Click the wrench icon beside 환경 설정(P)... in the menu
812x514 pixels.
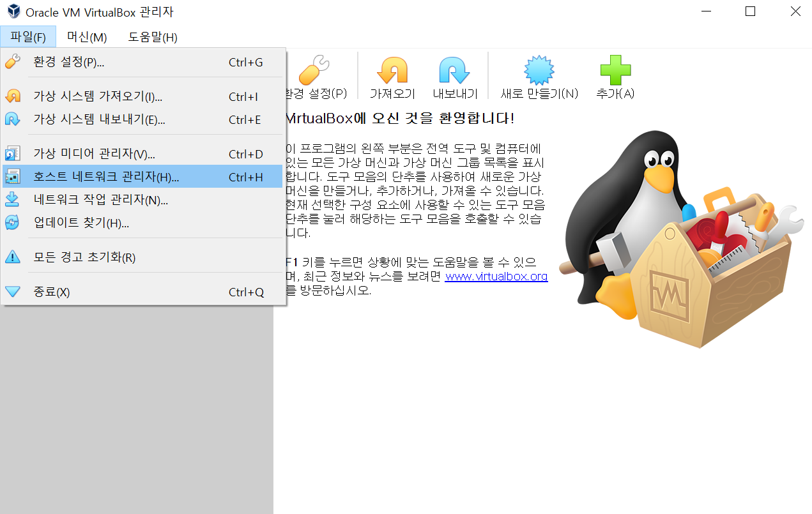pos(13,62)
